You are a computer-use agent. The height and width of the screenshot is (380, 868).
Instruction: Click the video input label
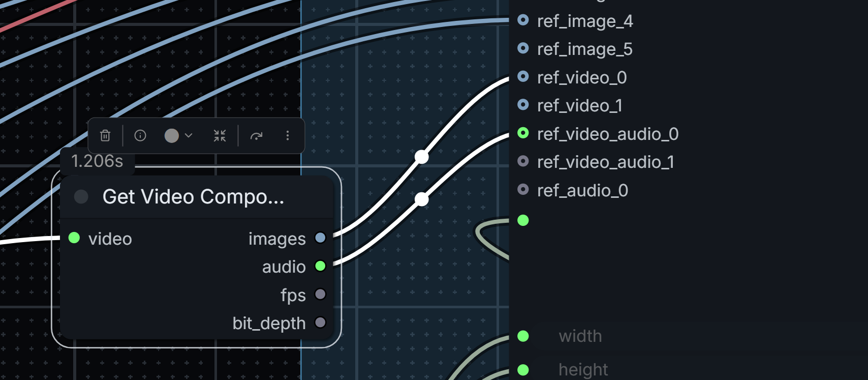tap(110, 239)
